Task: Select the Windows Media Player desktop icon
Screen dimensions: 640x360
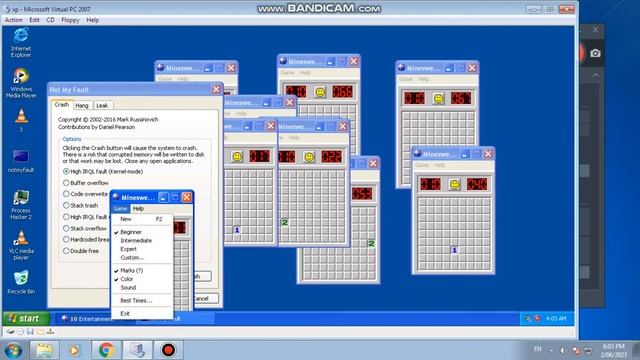Action: 21,83
